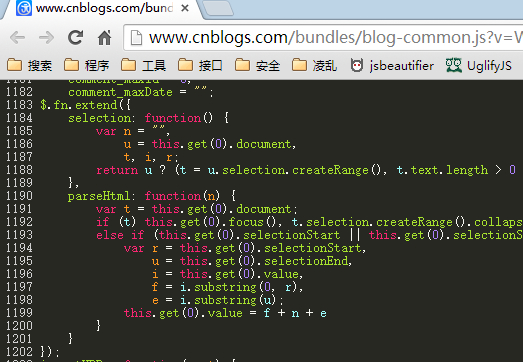Click line number 1183
The height and width of the screenshot is (362, 523).
[x=19, y=105]
